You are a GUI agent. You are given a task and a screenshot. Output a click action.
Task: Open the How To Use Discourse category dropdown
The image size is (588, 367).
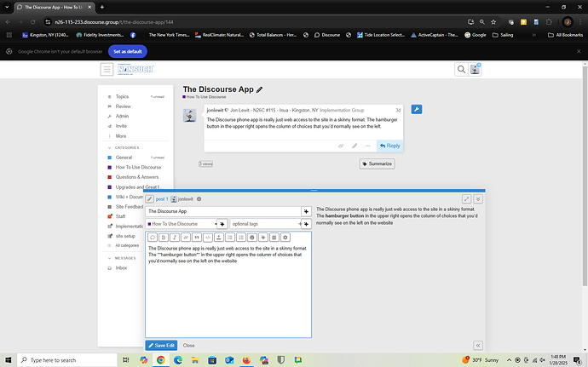coord(182,224)
